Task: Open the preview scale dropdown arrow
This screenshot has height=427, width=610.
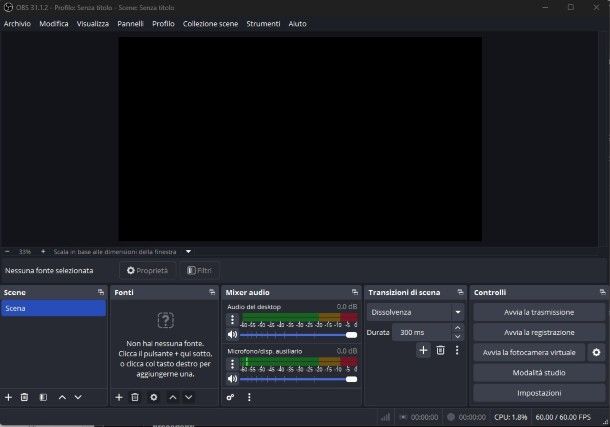Action: pyautogui.click(x=188, y=252)
